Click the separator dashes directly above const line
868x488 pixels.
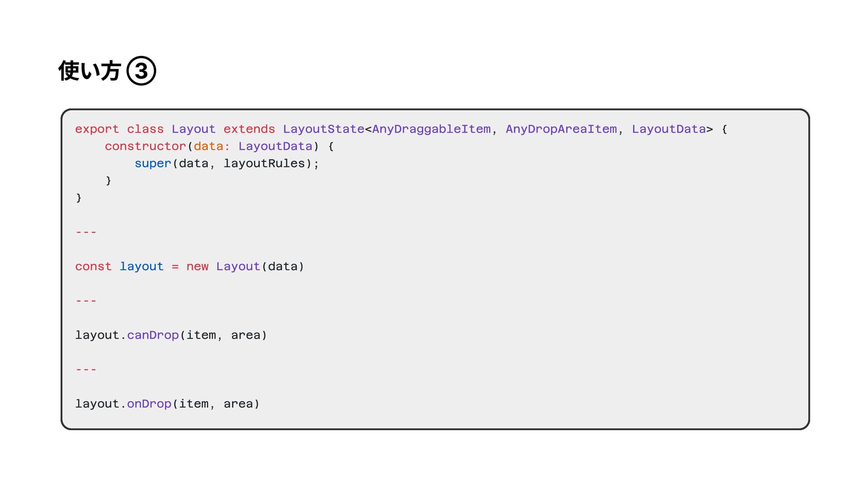point(86,232)
